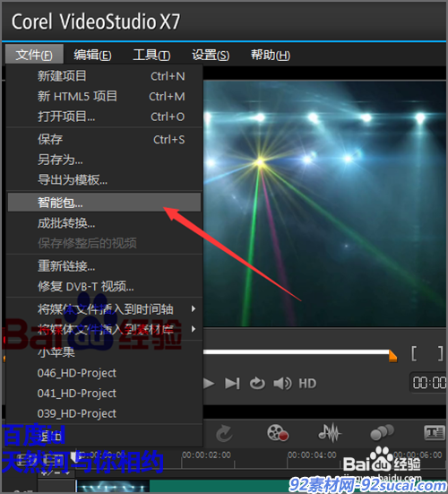Click the orange trim marker handle
448x494 pixels.
click(392, 356)
